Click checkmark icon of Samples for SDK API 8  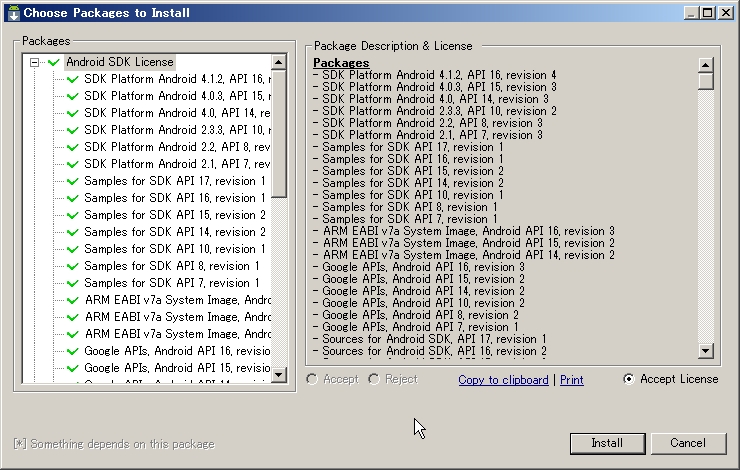coord(73,266)
